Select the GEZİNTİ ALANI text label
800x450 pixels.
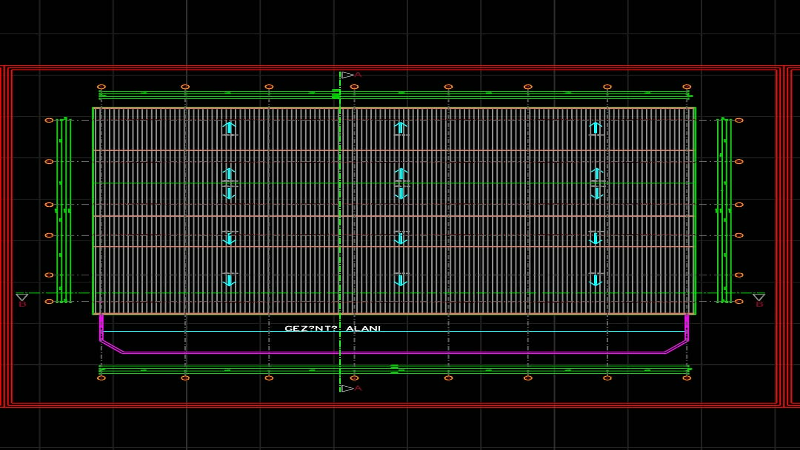tap(332, 328)
